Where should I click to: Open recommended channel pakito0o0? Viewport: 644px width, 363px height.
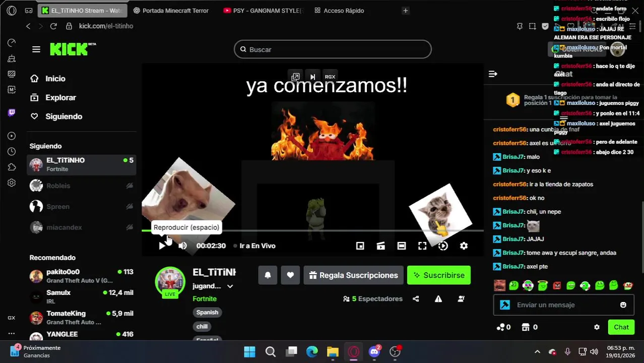81,276
